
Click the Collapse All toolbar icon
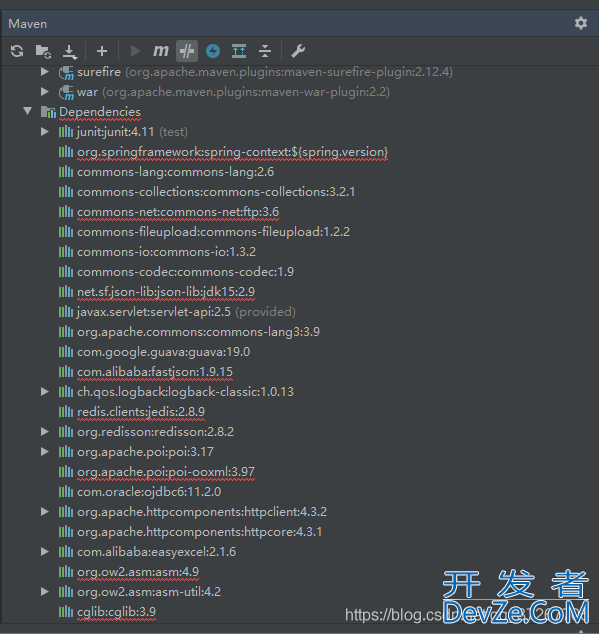pos(265,51)
